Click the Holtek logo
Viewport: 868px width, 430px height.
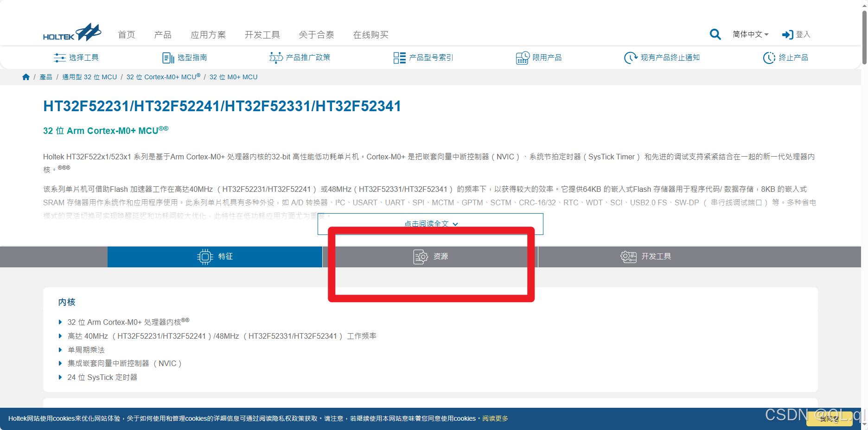click(72, 32)
